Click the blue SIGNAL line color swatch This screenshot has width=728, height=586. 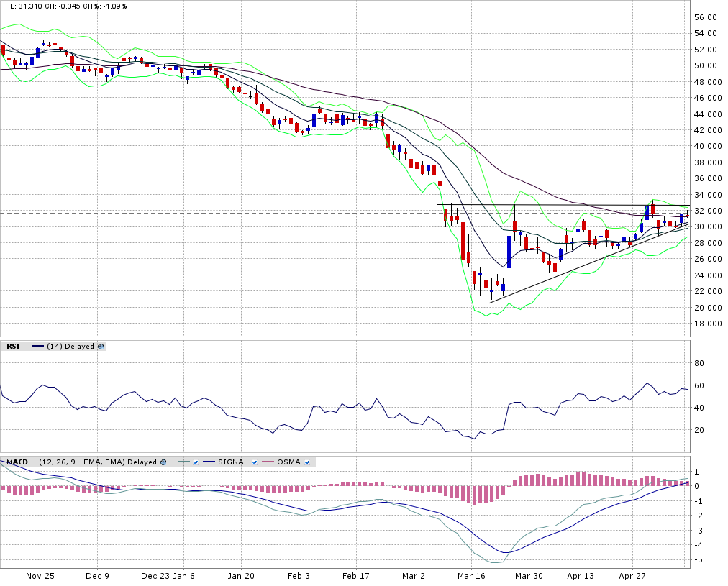click(209, 462)
